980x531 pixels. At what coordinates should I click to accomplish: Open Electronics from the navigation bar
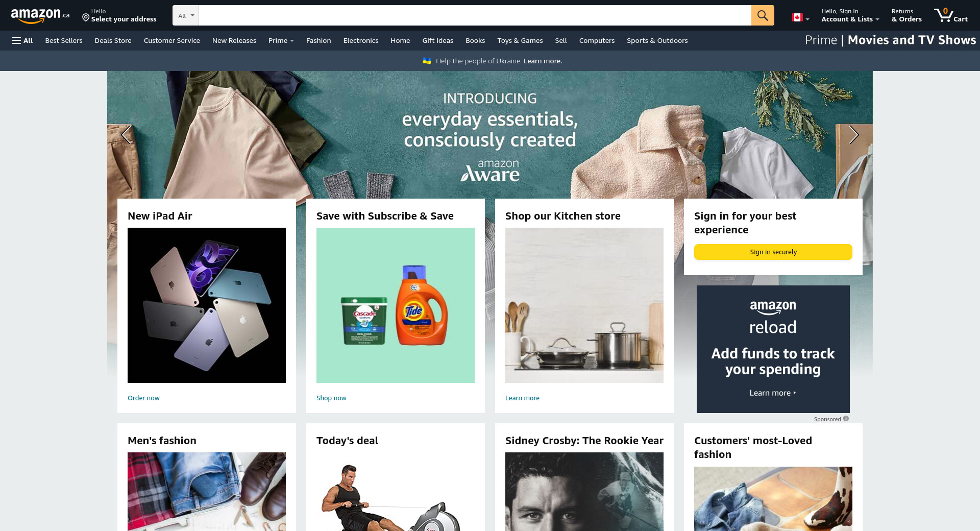(361, 40)
